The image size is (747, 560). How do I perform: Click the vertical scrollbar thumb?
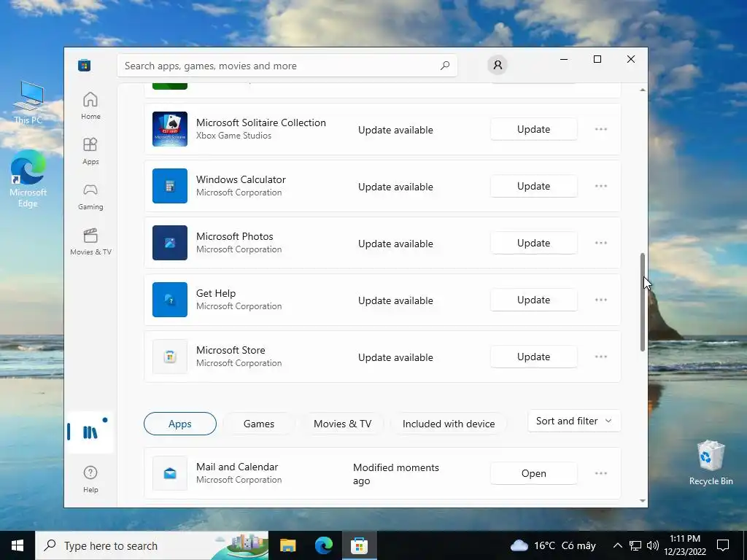[642, 302]
